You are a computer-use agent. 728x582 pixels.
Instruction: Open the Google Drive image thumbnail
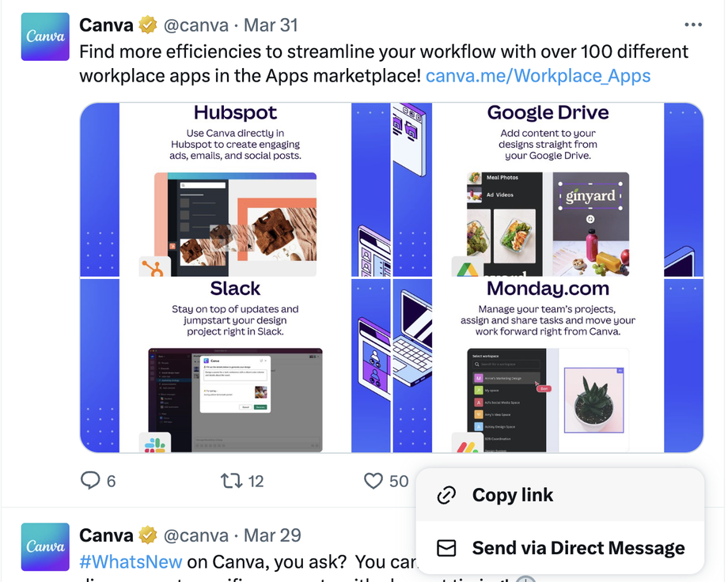point(548,189)
